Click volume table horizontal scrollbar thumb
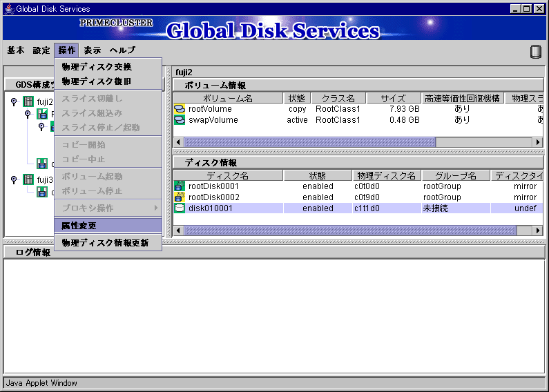This screenshot has height=392, width=549. pyautogui.click(x=310, y=142)
